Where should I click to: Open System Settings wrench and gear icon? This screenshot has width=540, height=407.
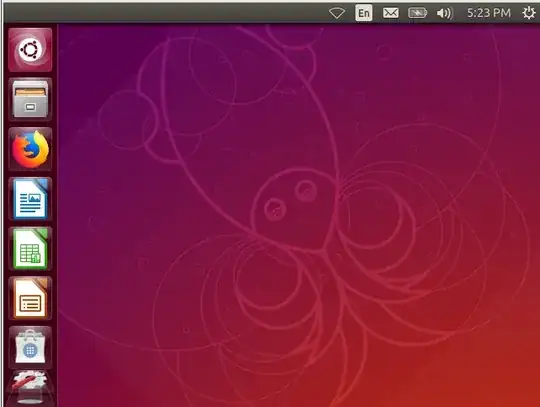point(30,388)
